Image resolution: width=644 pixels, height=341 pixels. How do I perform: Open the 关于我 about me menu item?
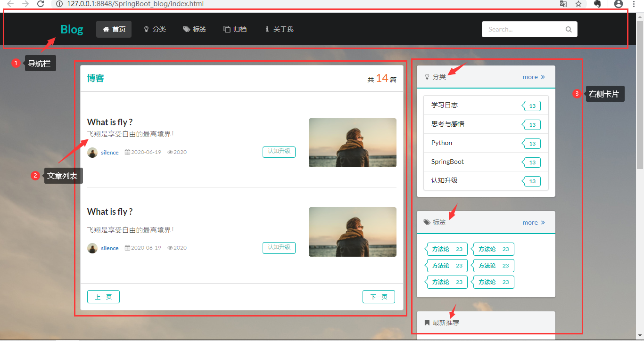[x=279, y=29]
